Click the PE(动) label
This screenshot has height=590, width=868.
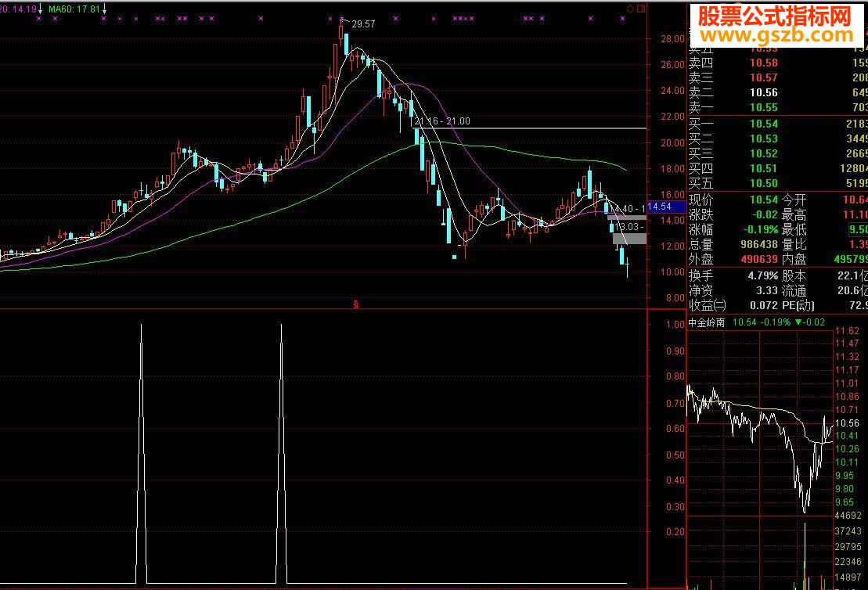(x=798, y=305)
